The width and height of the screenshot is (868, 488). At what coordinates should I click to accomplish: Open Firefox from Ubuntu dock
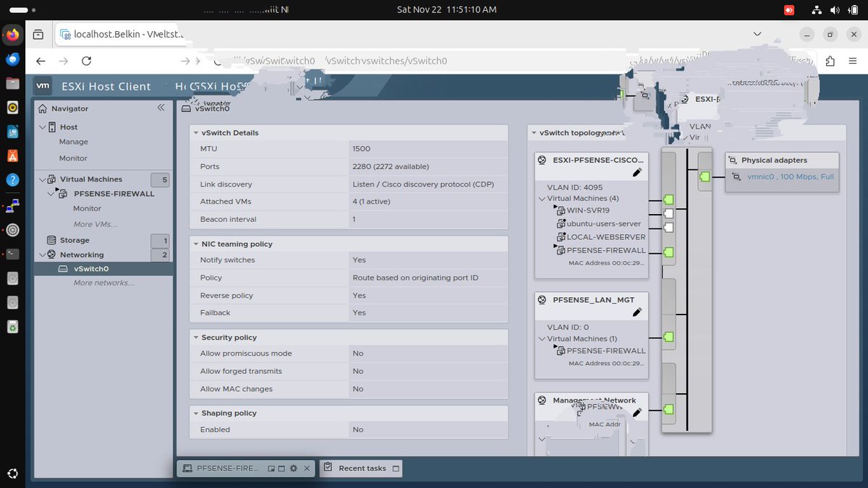point(12,35)
